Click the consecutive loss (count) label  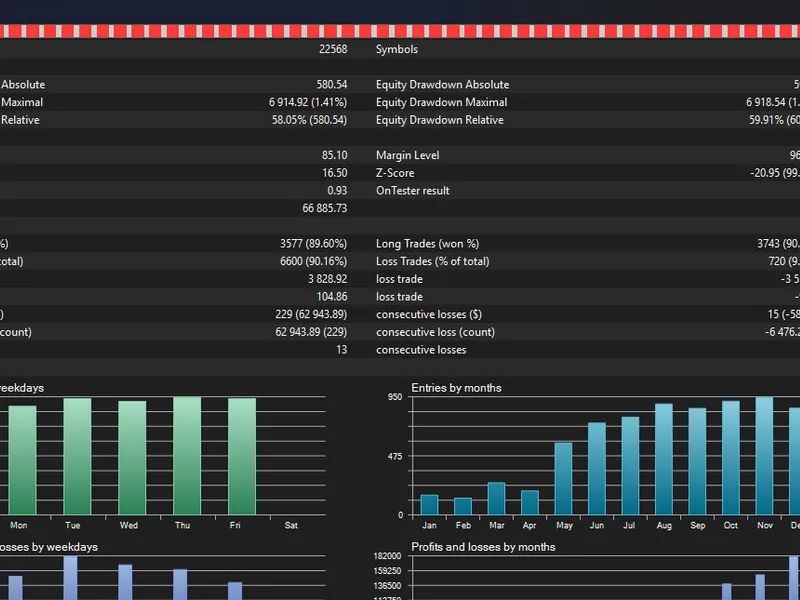(435, 332)
